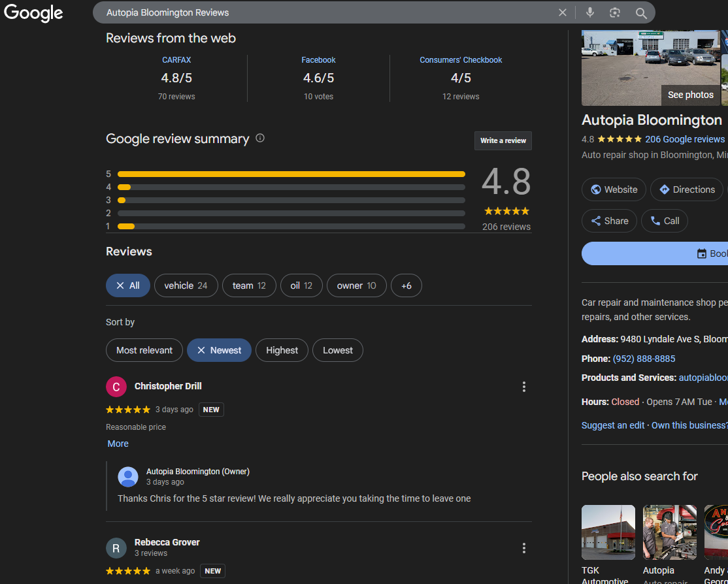The width and height of the screenshot is (728, 584).
Task: Select the 2-star rating bar
Action: [291, 214]
